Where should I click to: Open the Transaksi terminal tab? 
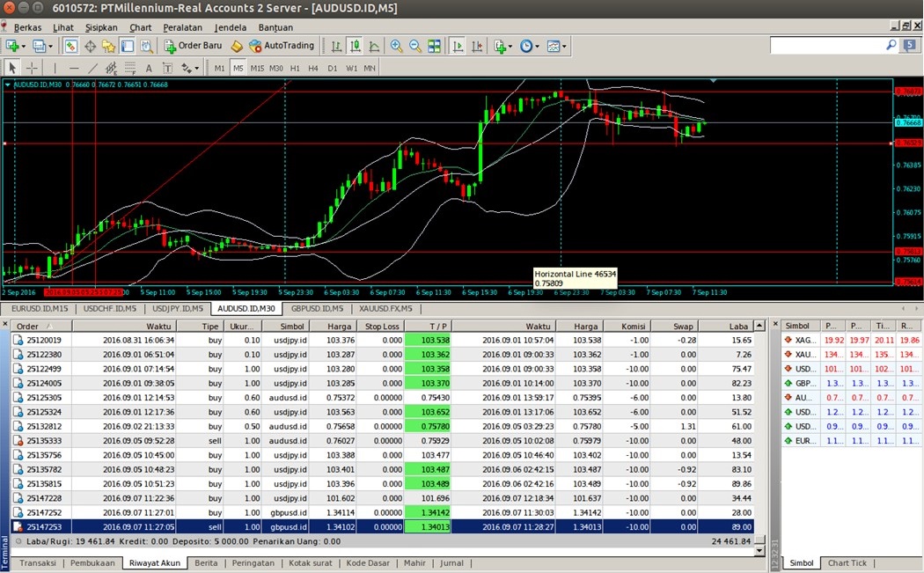(38, 563)
